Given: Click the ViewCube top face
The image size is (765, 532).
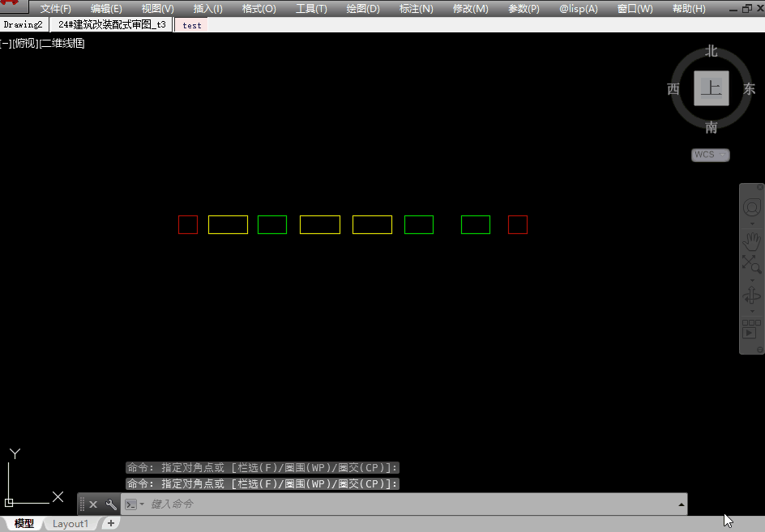Looking at the screenshot, I should [712, 88].
